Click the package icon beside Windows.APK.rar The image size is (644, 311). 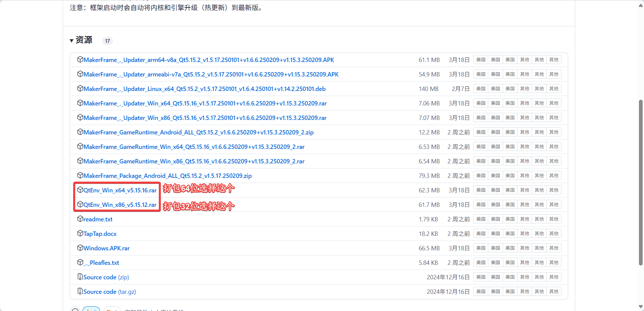[x=80, y=248]
